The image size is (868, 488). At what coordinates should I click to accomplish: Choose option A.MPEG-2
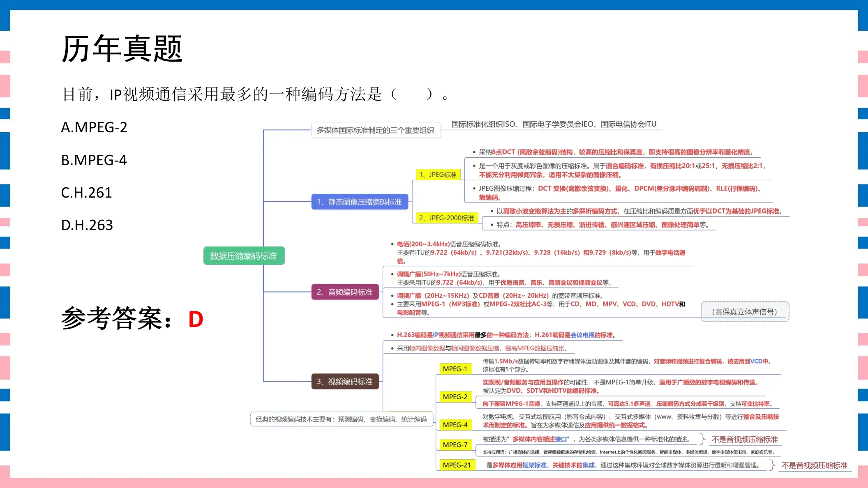(x=94, y=127)
